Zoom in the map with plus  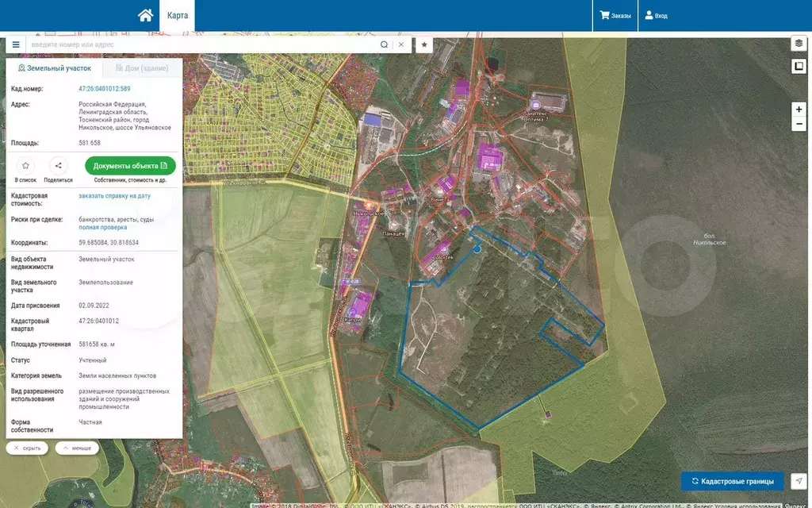(799, 110)
